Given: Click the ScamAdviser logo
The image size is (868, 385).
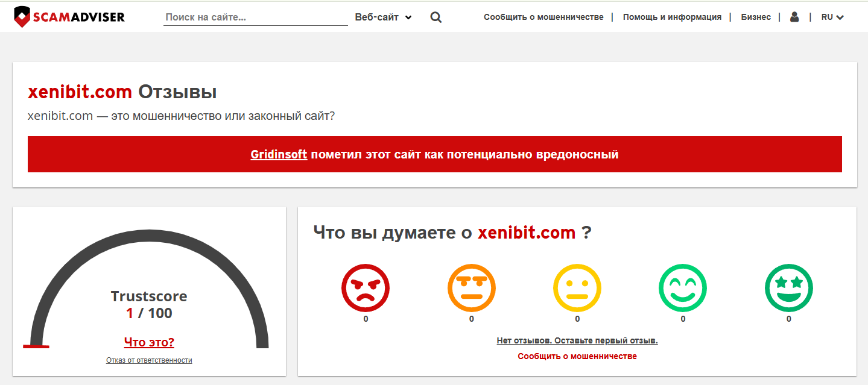Looking at the screenshot, I should [x=69, y=17].
